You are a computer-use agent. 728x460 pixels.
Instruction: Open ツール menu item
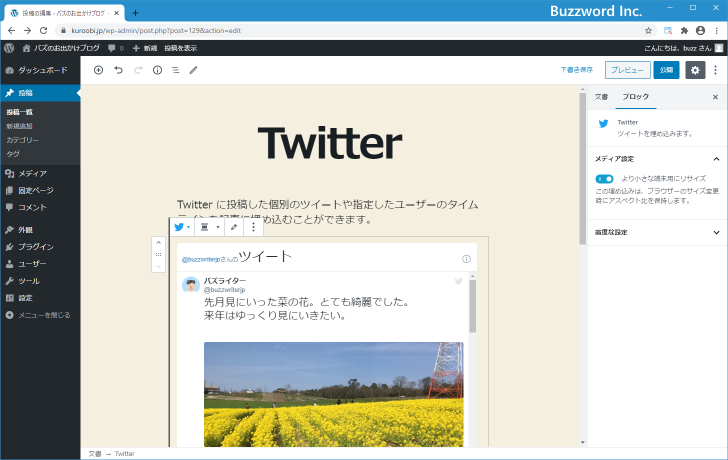40,281
